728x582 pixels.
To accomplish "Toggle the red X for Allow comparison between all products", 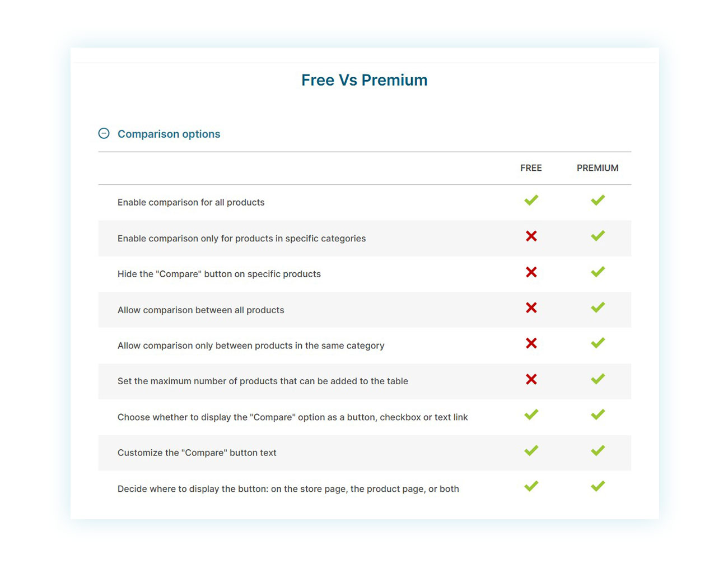I will [531, 308].
